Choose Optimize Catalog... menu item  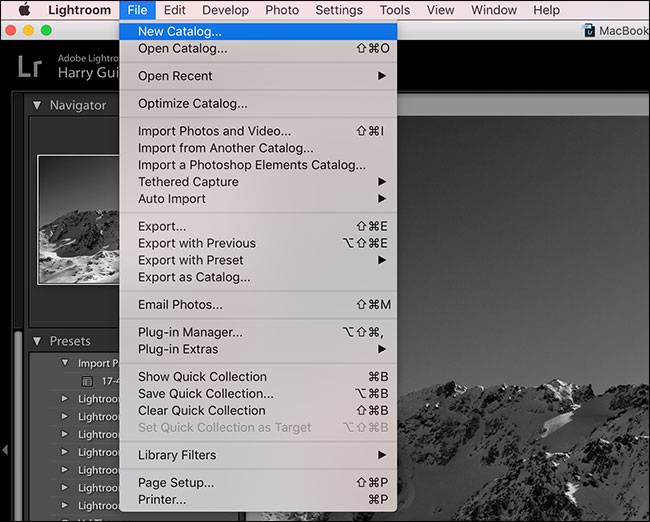pos(192,103)
